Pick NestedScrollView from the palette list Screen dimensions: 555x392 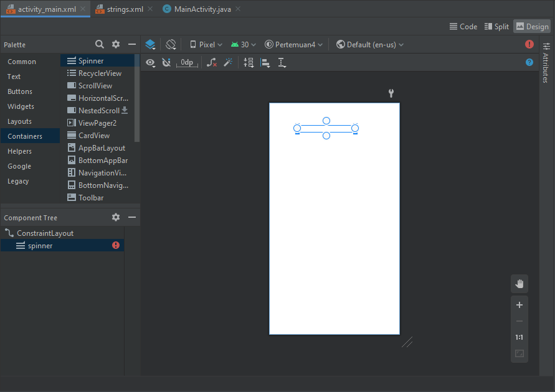coord(97,110)
